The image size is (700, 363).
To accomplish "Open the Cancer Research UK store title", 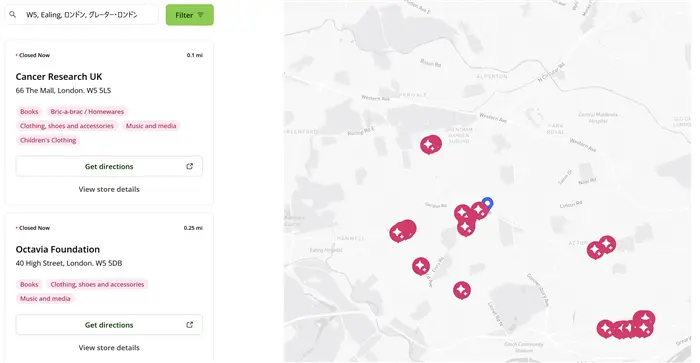I will 59,77.
